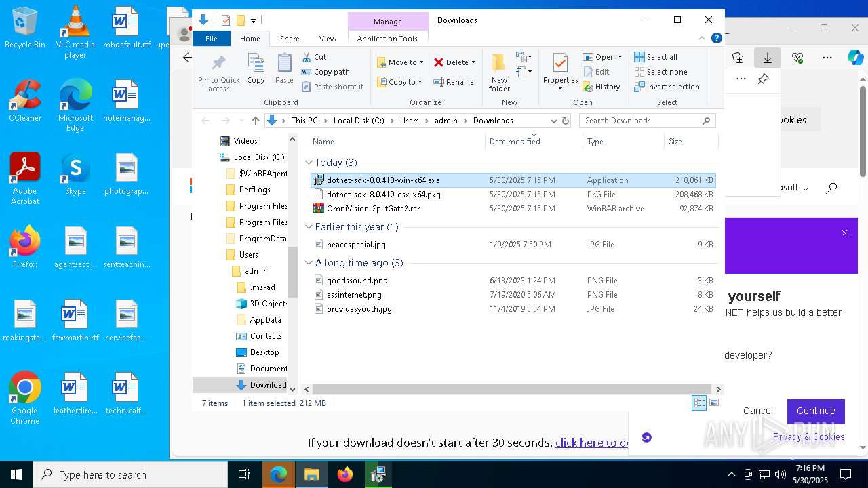Collapse A long time ago (3) group
This screenshot has width=868, height=488.
(x=309, y=263)
